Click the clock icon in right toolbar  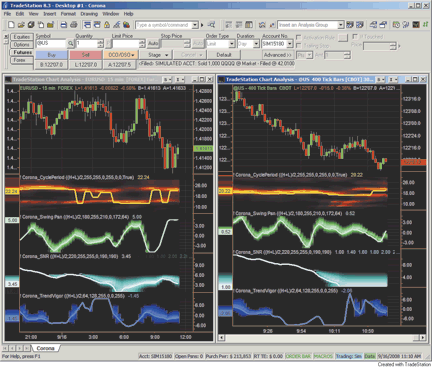(396, 25)
